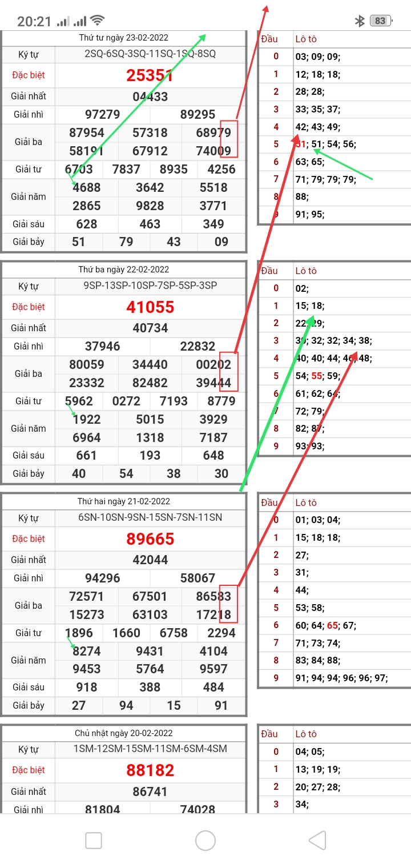The height and width of the screenshot is (868, 411).
Task: Tap the Android back navigation button
Action: point(317,841)
